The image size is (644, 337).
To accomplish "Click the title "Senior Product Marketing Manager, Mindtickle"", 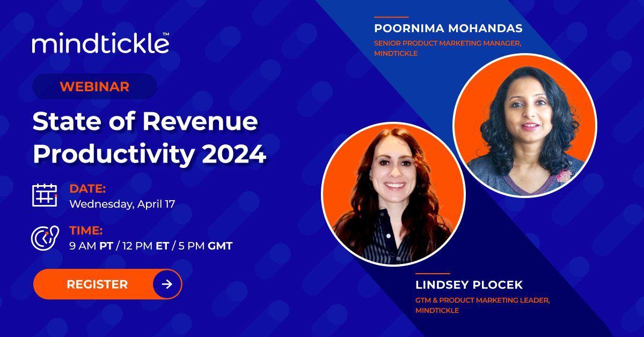I will (448, 48).
